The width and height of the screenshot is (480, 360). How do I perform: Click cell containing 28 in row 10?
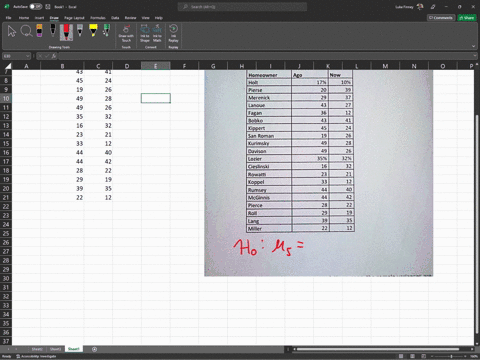(x=98, y=98)
